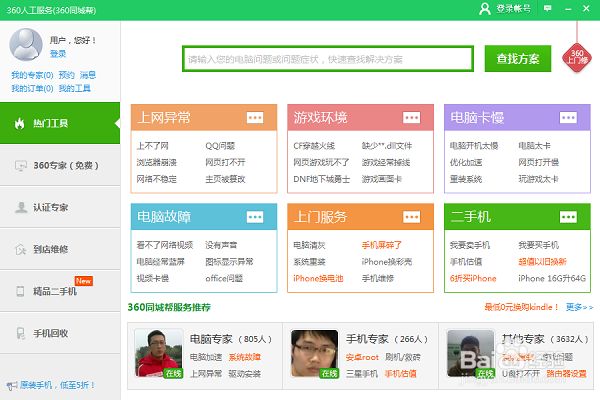Open the 消息 link

tap(88, 75)
